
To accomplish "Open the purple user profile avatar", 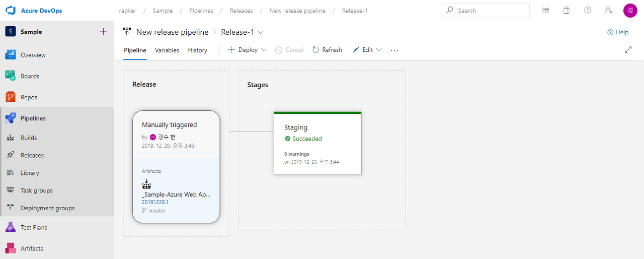I will click(630, 10).
